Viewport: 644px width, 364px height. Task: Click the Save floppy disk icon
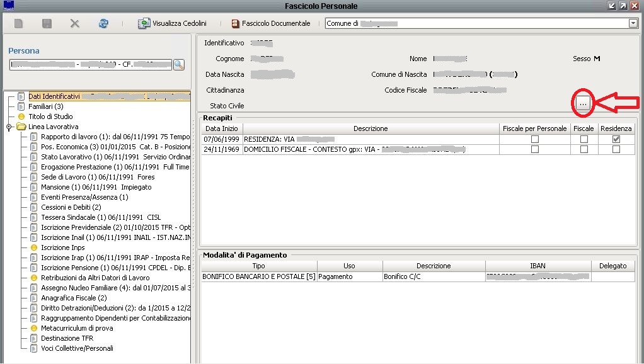(47, 24)
